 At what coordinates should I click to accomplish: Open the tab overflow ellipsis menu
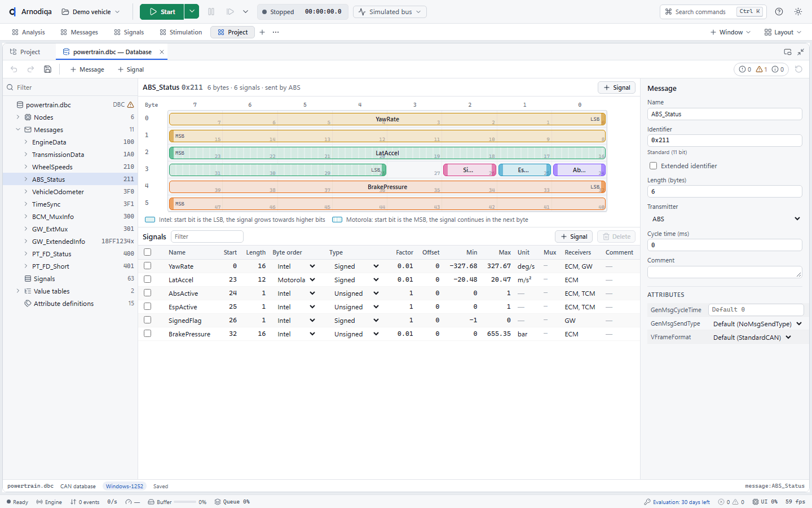pos(276,32)
